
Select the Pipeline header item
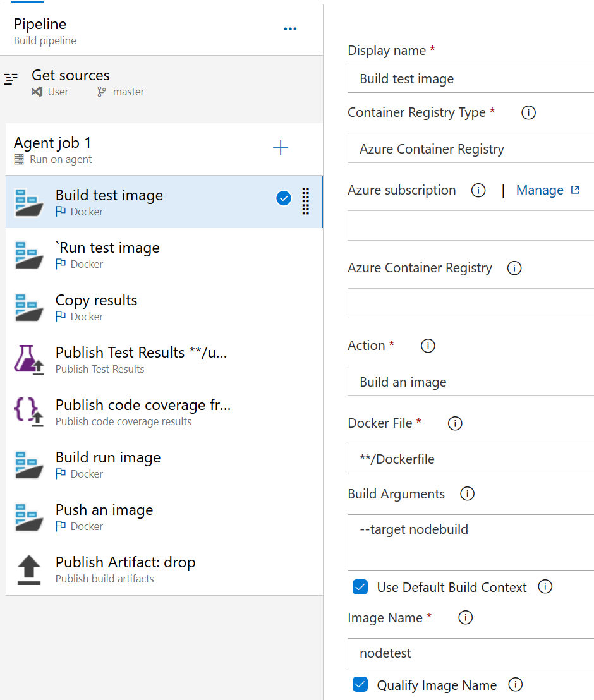pyautogui.click(x=162, y=30)
